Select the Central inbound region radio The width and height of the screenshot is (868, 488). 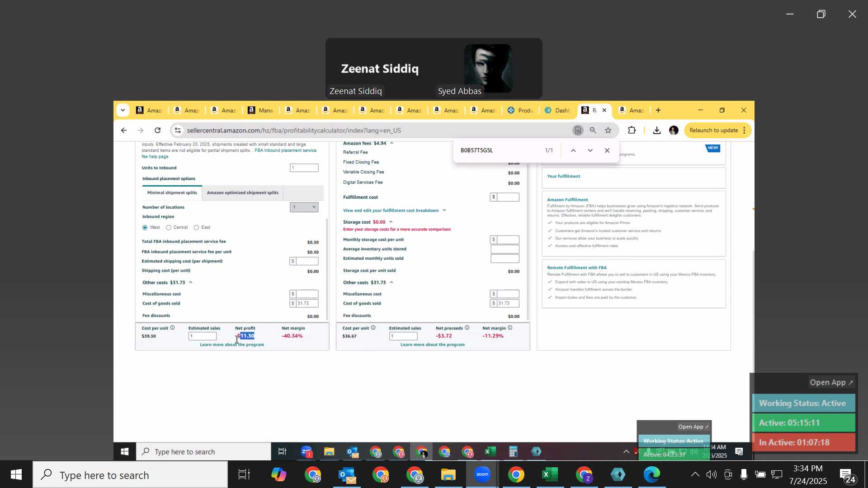(x=168, y=228)
